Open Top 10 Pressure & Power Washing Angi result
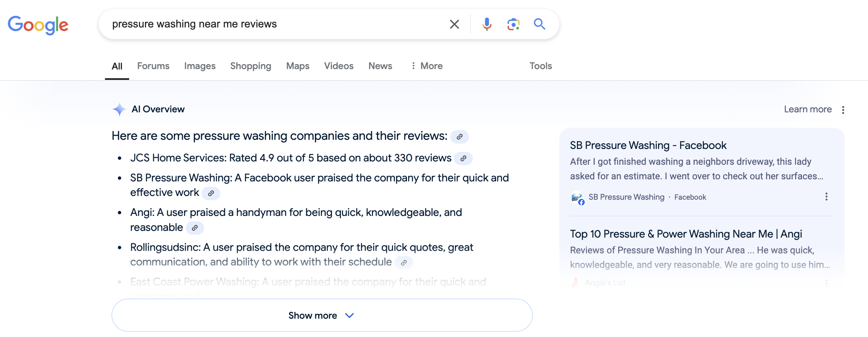Screen dimensions: 868x337 pyautogui.click(x=686, y=234)
